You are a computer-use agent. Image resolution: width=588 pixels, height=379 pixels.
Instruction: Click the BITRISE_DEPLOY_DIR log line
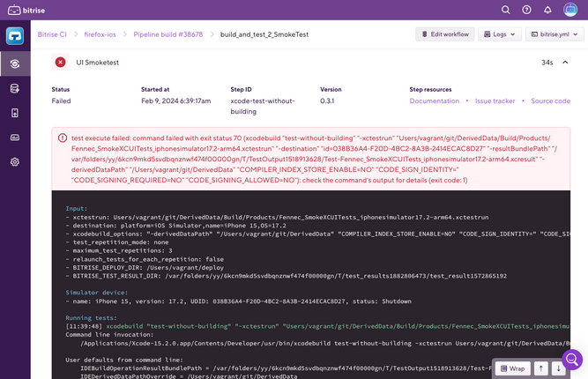coord(145,268)
